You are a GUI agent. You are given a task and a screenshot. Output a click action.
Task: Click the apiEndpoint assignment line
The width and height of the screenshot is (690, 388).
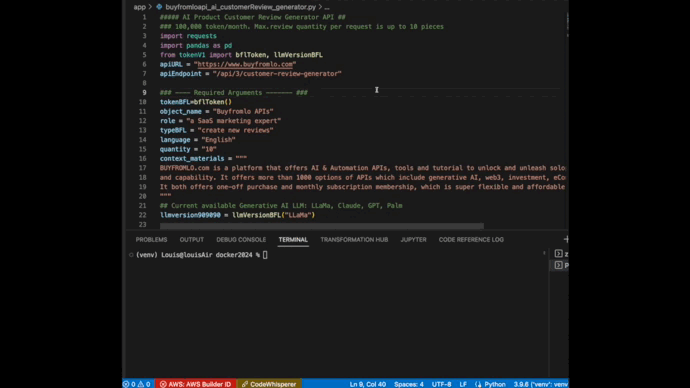pyautogui.click(x=250, y=74)
